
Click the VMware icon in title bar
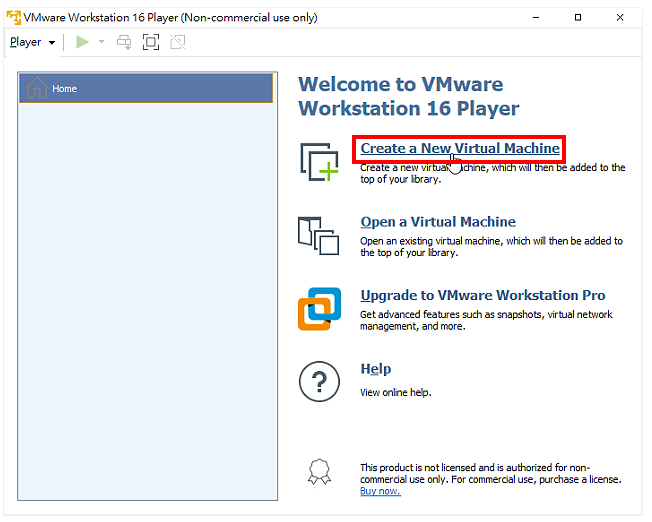pos(14,17)
